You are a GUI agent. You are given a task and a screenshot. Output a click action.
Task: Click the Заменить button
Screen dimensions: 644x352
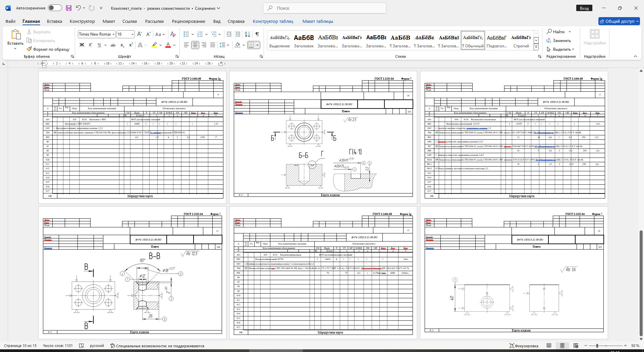click(558, 41)
